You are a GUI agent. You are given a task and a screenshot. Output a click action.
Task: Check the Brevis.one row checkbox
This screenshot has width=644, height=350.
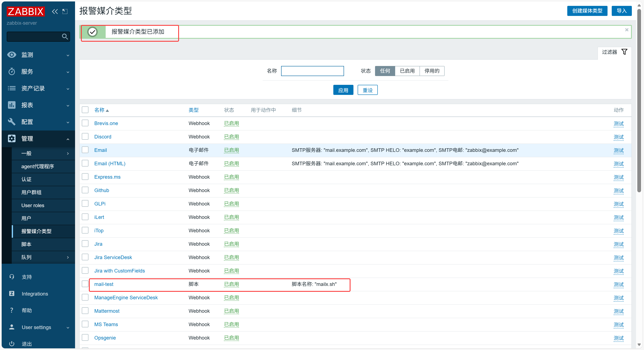[85, 123]
